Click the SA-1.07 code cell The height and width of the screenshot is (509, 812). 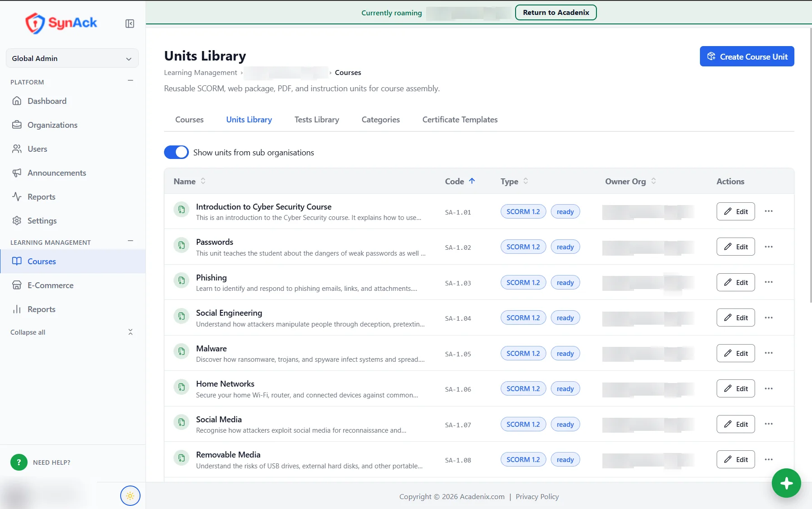point(458,425)
